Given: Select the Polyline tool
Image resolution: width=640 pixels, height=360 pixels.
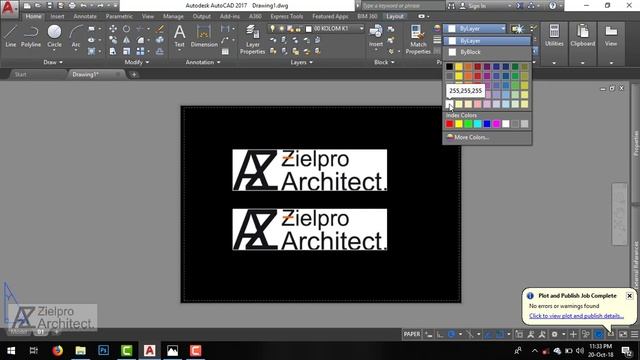Looking at the screenshot, I should 31,36.
